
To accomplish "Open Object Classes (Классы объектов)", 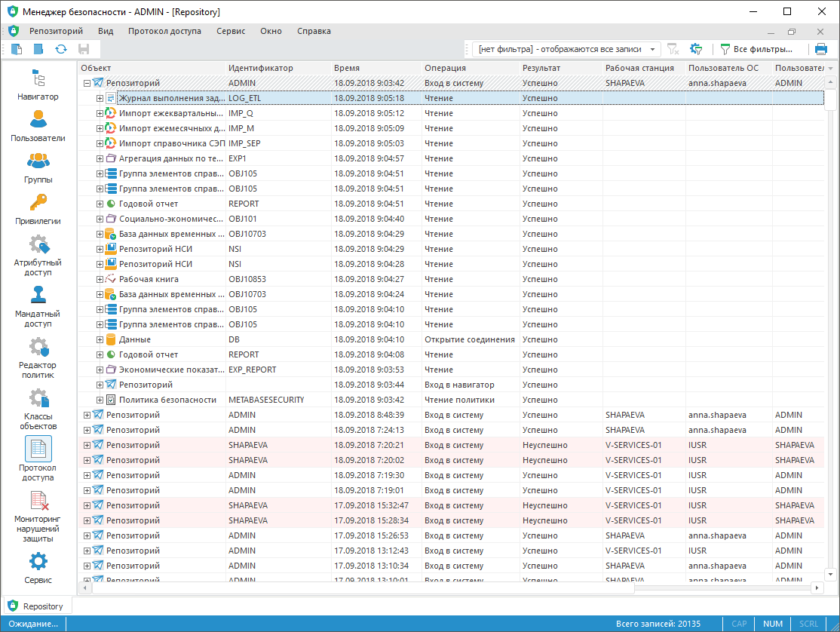I will tap(38, 409).
